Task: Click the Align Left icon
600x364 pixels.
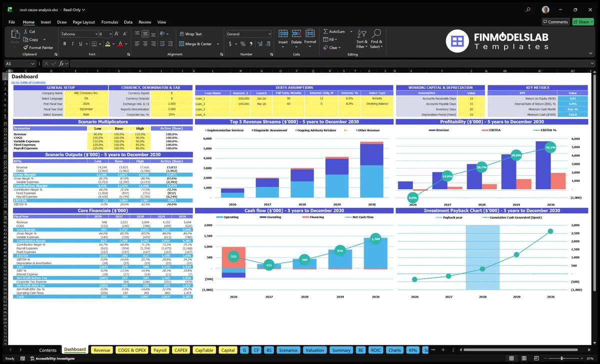Action: coord(137,44)
